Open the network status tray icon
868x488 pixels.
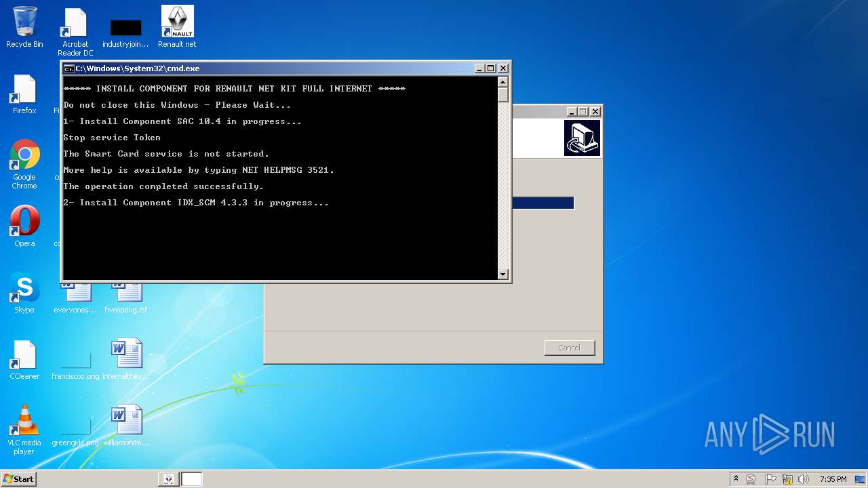coord(787,479)
